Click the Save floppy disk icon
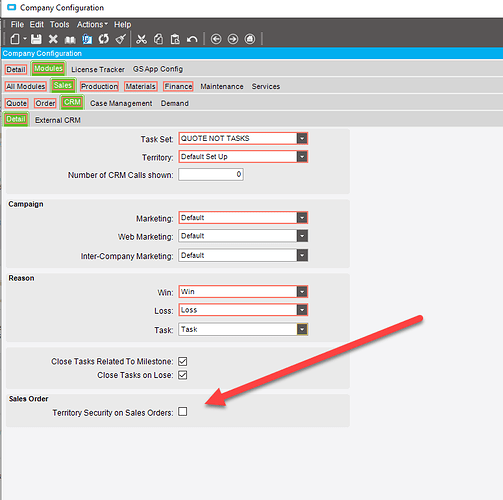This screenshot has height=500, width=503. coord(36,39)
